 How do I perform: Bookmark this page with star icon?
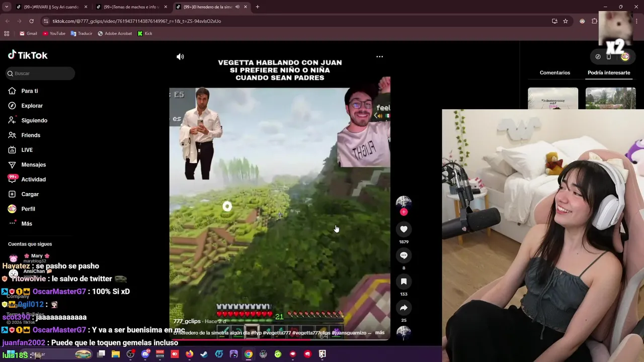point(566,21)
